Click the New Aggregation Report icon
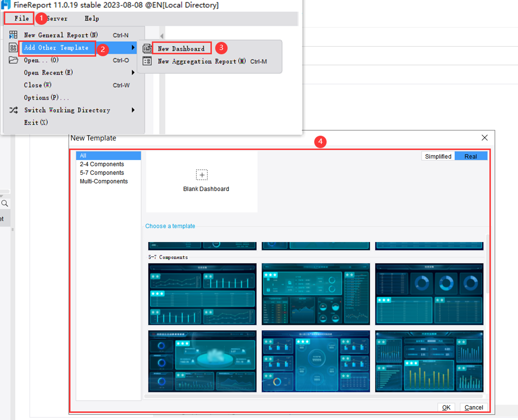518x420 pixels. (x=147, y=61)
